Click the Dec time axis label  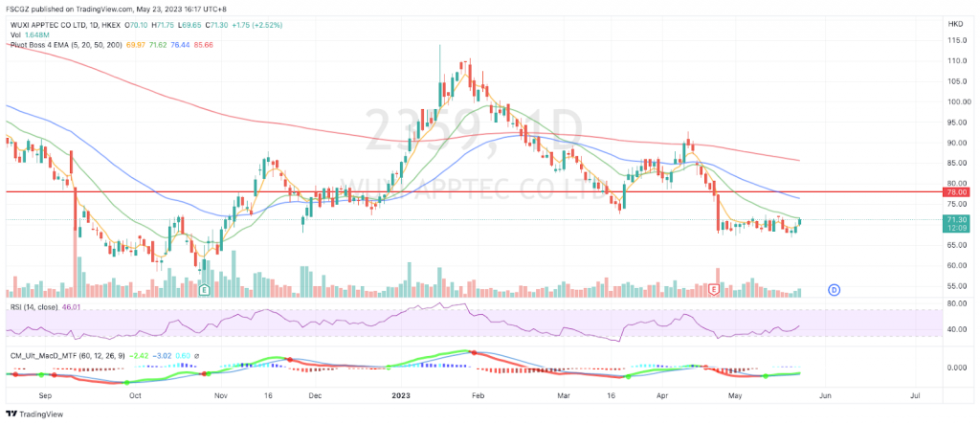tap(315, 396)
